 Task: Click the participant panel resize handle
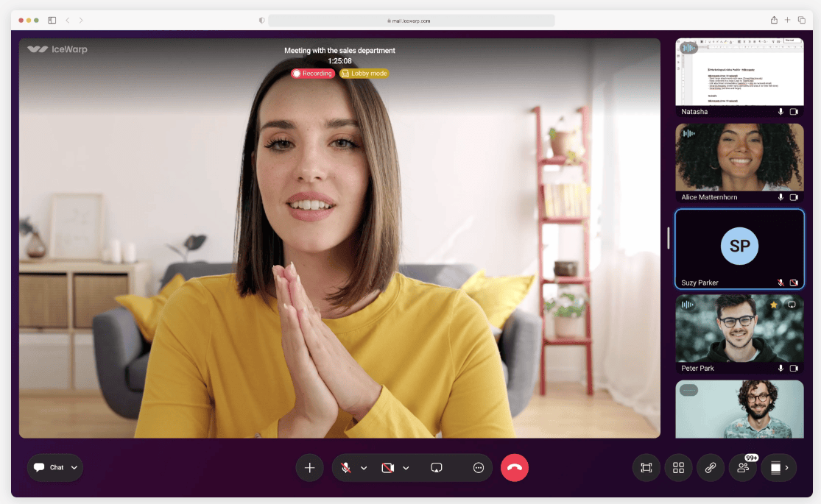click(668, 238)
